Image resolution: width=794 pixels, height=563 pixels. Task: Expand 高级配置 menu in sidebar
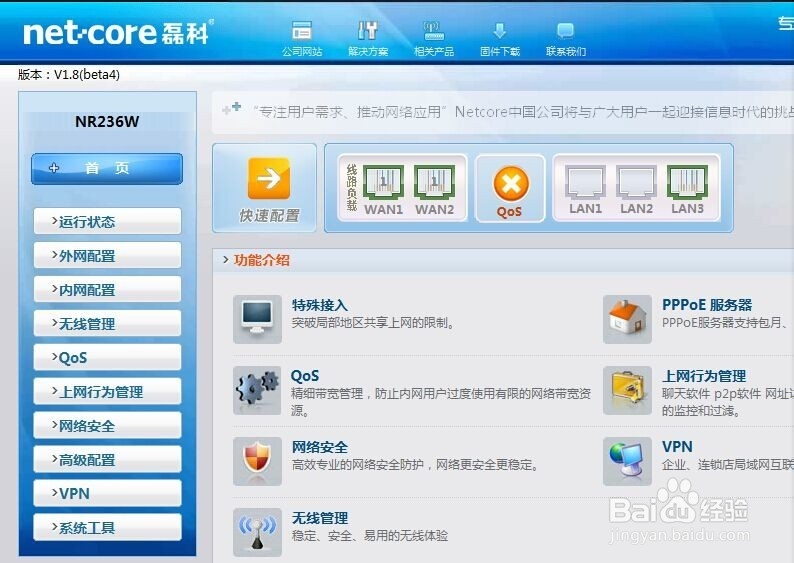coord(107,459)
